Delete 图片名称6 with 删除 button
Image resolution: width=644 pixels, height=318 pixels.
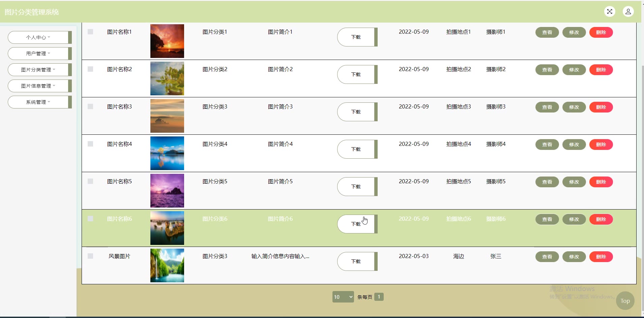coord(601,219)
